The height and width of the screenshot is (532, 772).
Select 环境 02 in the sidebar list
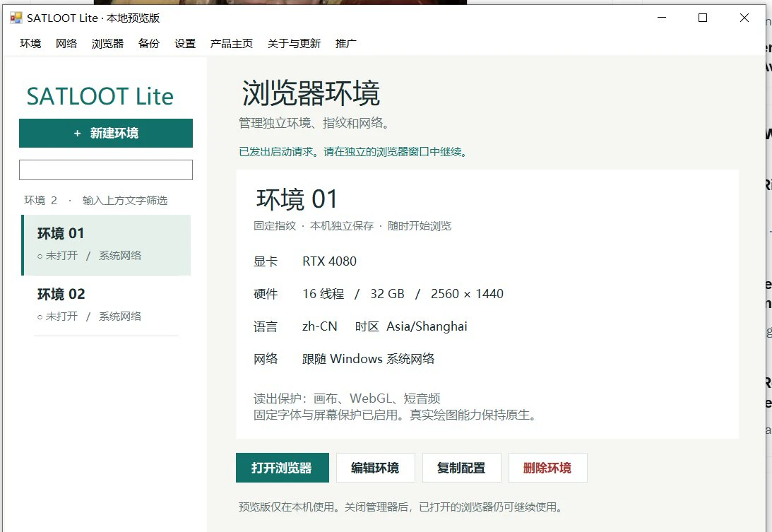click(107, 305)
